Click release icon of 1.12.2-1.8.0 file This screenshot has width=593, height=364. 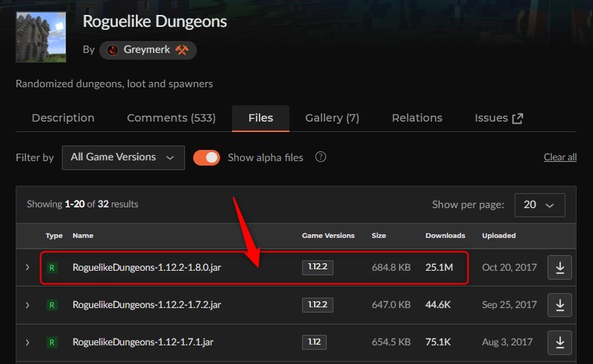(x=51, y=268)
